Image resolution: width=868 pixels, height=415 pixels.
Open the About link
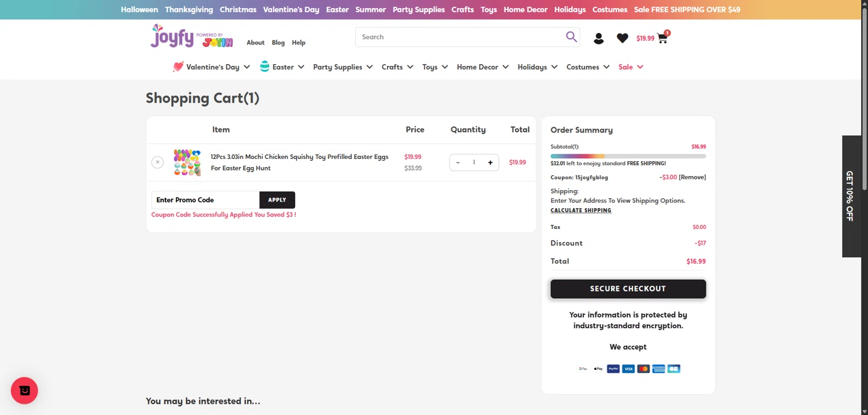coord(255,43)
